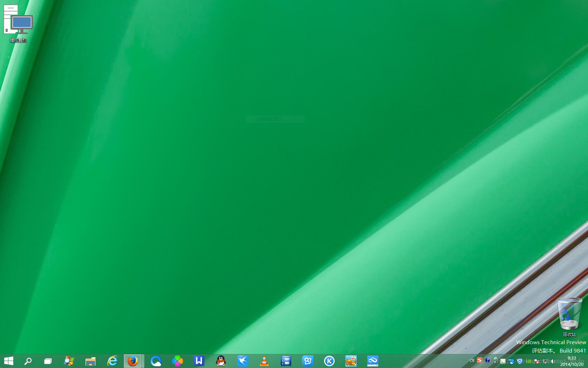Open Action Center flag tray icon

(537, 361)
